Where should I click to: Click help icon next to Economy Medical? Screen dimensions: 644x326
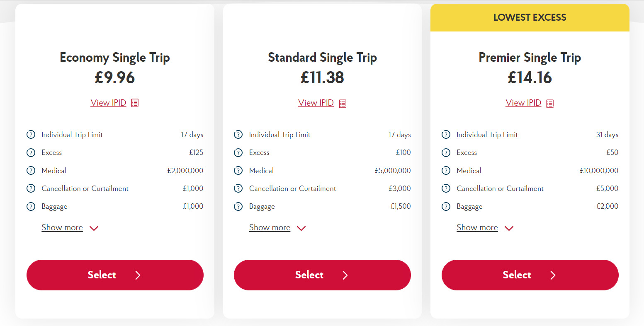point(31,171)
